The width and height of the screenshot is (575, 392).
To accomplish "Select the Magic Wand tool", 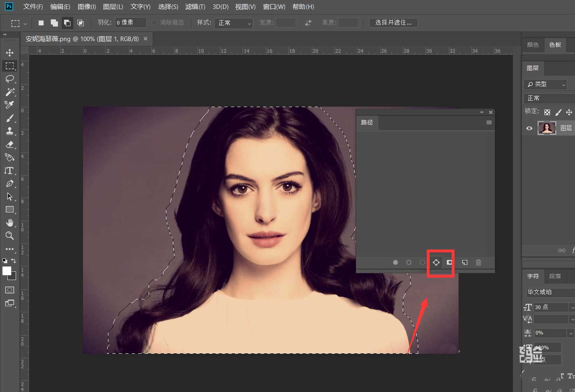I will [x=10, y=92].
